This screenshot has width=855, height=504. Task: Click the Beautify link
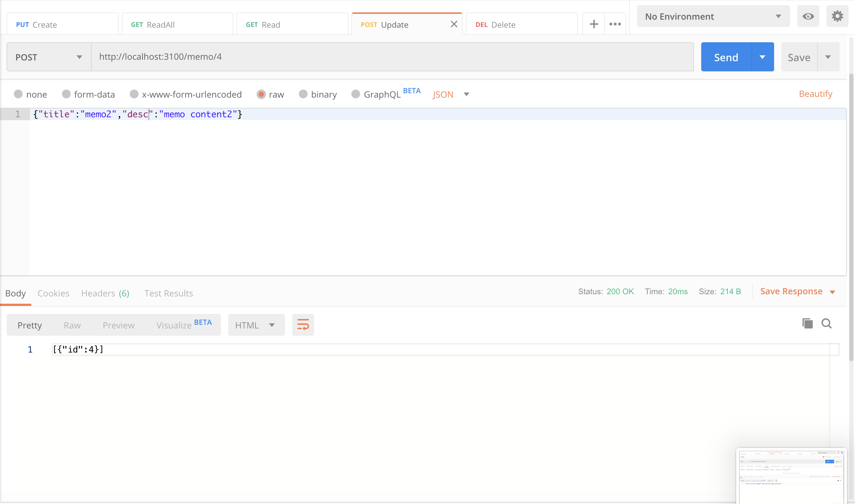pos(815,94)
